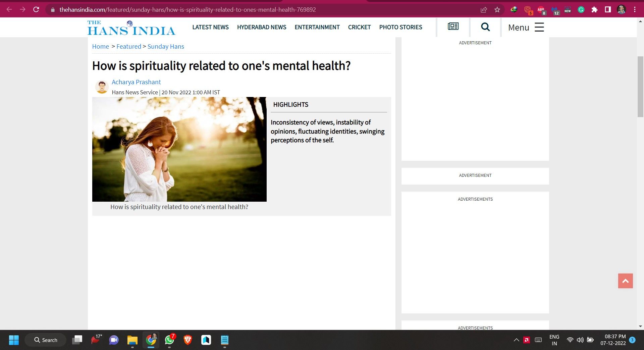Open the Cricket section

(x=359, y=27)
